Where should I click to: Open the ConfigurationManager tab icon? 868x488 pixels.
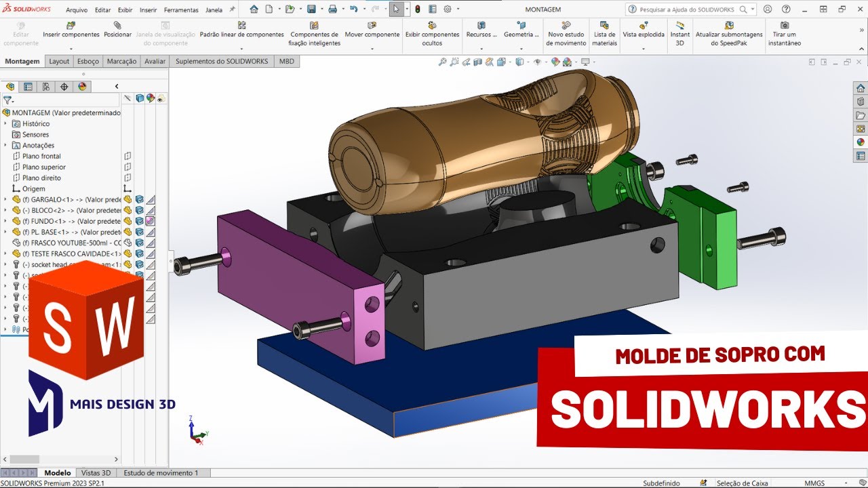click(46, 87)
